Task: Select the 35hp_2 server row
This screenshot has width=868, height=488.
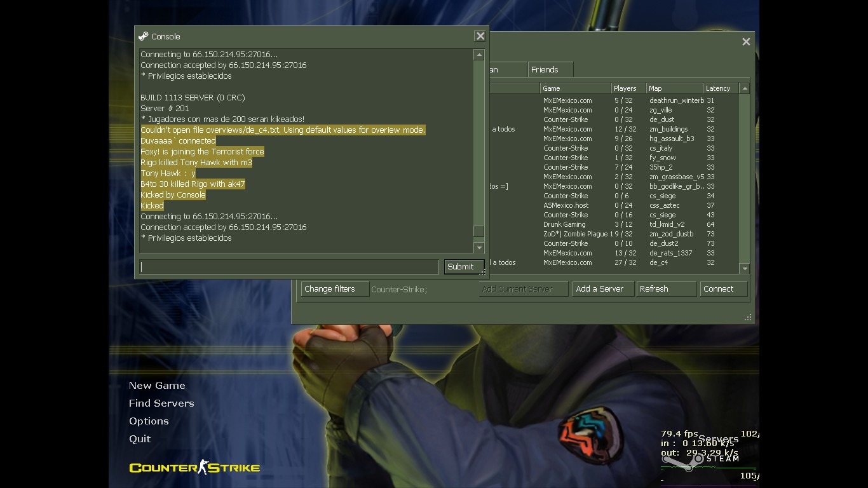Action: pyautogui.click(x=613, y=167)
